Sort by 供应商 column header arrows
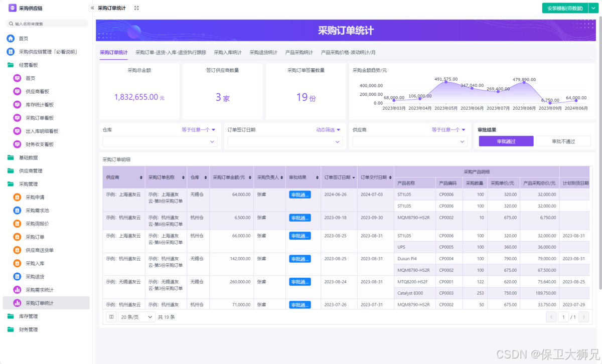 tap(140, 177)
